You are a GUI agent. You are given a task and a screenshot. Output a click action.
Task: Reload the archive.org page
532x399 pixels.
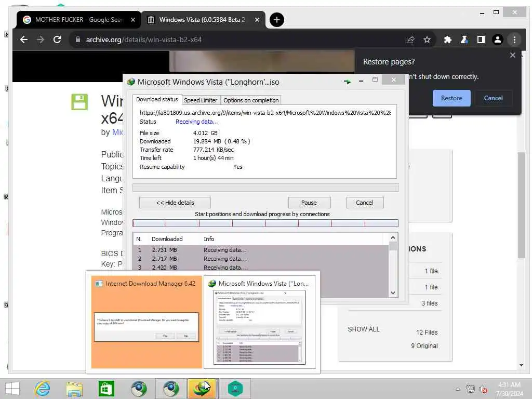pos(57,39)
